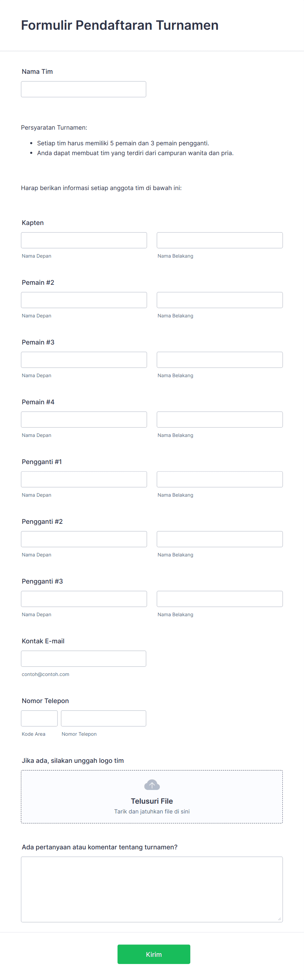Viewport: 304px width, 980px height.
Task: Select the Kapten Nama Belakang field
Action: click(219, 240)
